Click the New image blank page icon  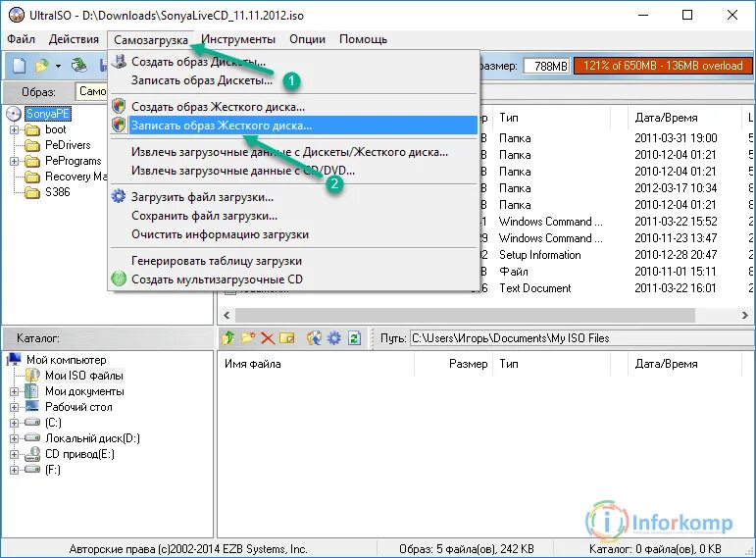pos(19,66)
